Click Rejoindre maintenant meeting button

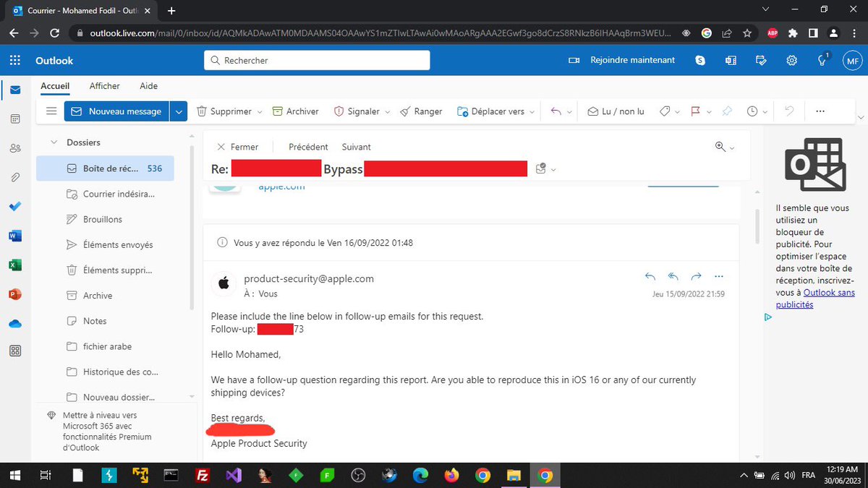click(x=622, y=61)
